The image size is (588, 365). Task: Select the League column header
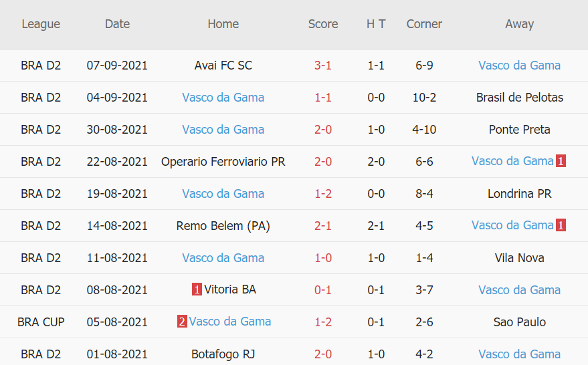[x=41, y=24]
